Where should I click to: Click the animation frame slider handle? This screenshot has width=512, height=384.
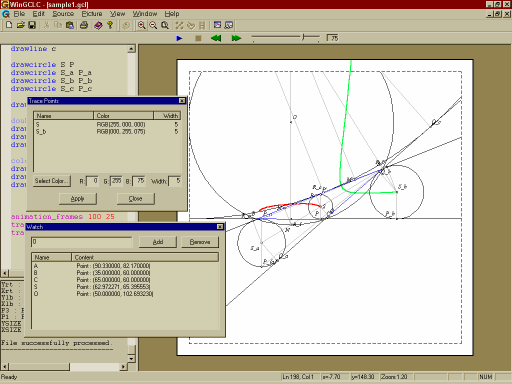click(x=303, y=37)
